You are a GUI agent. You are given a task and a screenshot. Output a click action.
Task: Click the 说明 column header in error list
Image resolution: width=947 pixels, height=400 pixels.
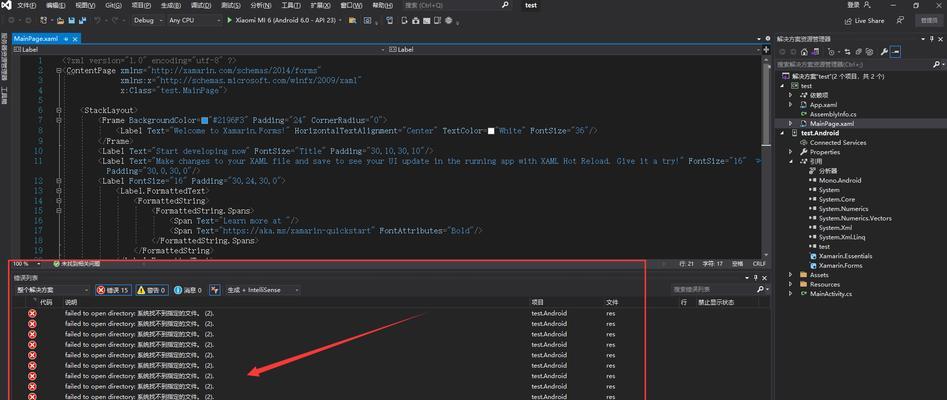click(x=71, y=302)
